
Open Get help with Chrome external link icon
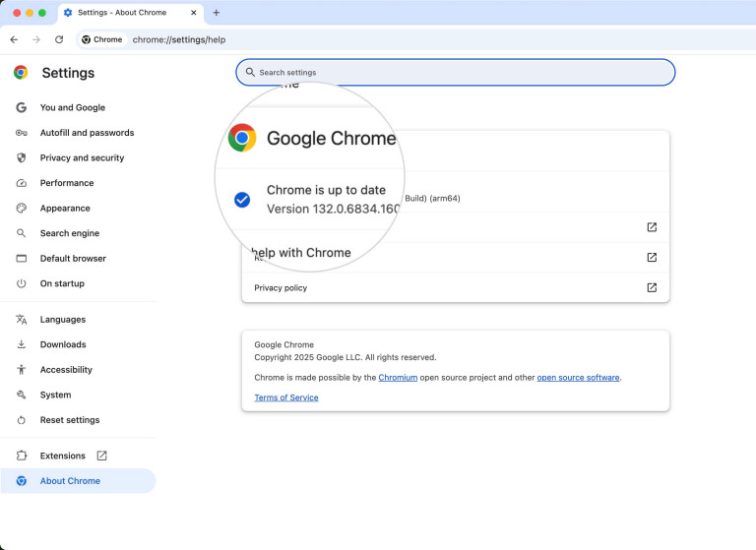pos(652,227)
